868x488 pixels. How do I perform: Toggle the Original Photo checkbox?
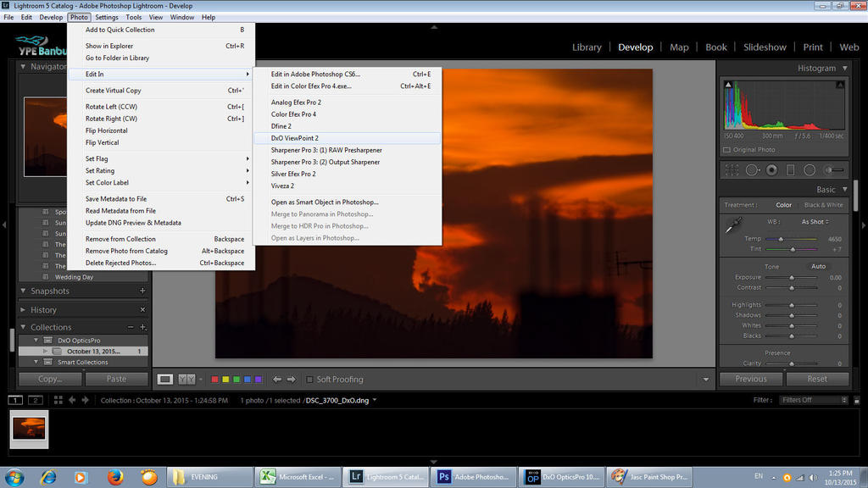pos(727,150)
